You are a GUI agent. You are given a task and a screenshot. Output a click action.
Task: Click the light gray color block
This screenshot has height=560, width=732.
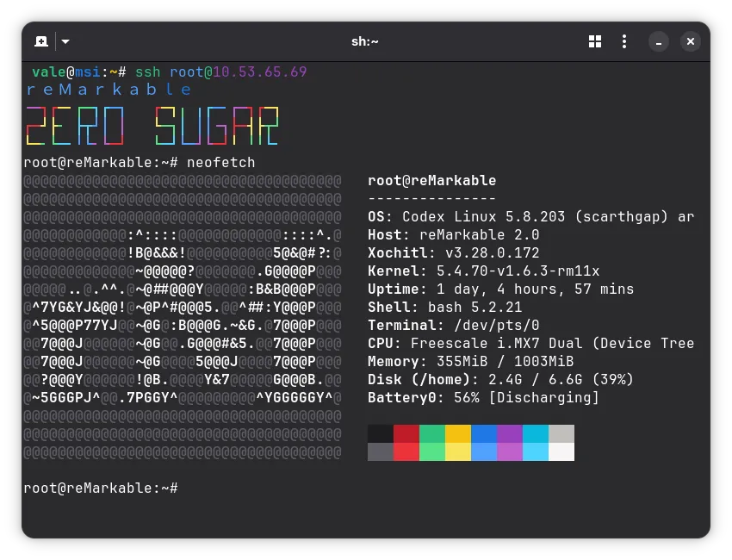[561, 433]
